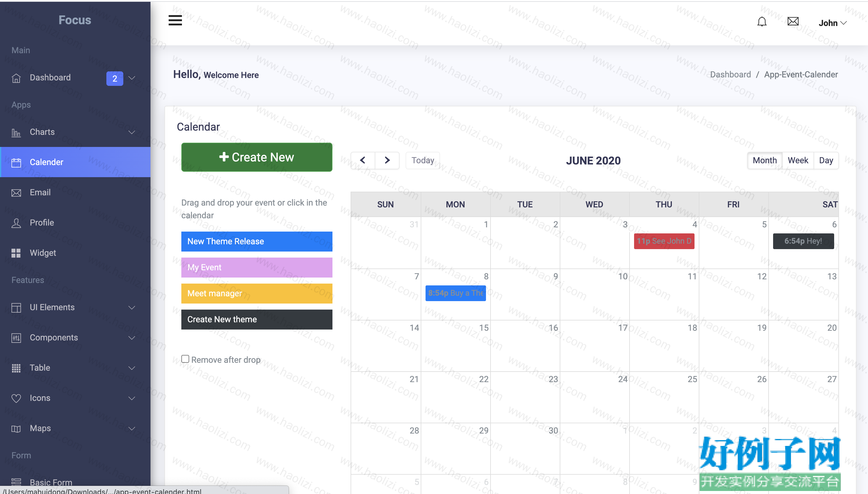Open Profile in the sidebar
This screenshot has width=868, height=494.
[x=76, y=223]
